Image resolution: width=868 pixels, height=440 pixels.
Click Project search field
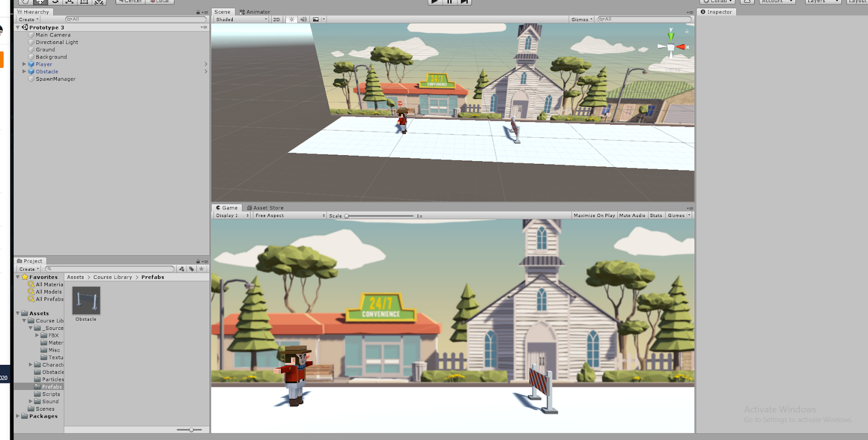point(110,269)
